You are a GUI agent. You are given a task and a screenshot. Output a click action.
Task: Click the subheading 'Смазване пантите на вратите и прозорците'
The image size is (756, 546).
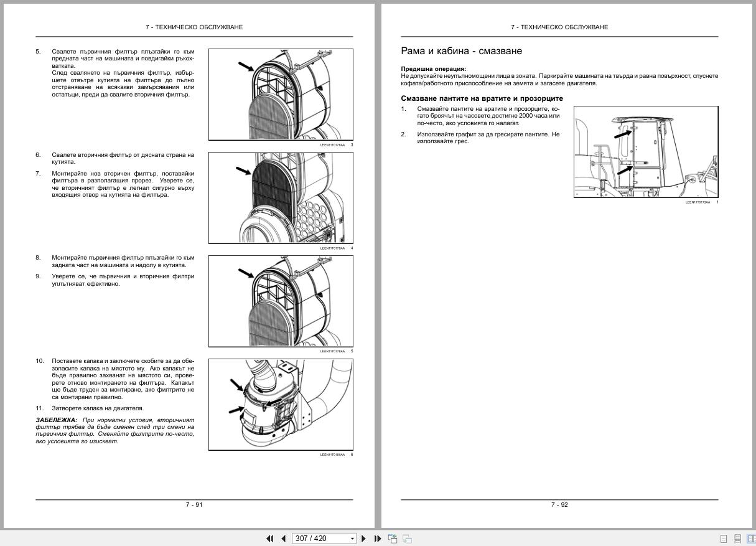click(x=482, y=98)
